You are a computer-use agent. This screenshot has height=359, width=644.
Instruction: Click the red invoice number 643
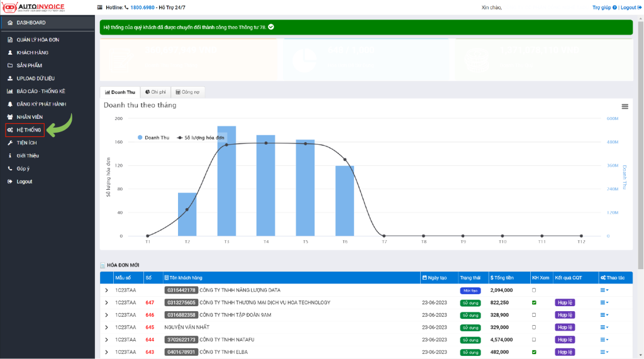[x=150, y=352]
